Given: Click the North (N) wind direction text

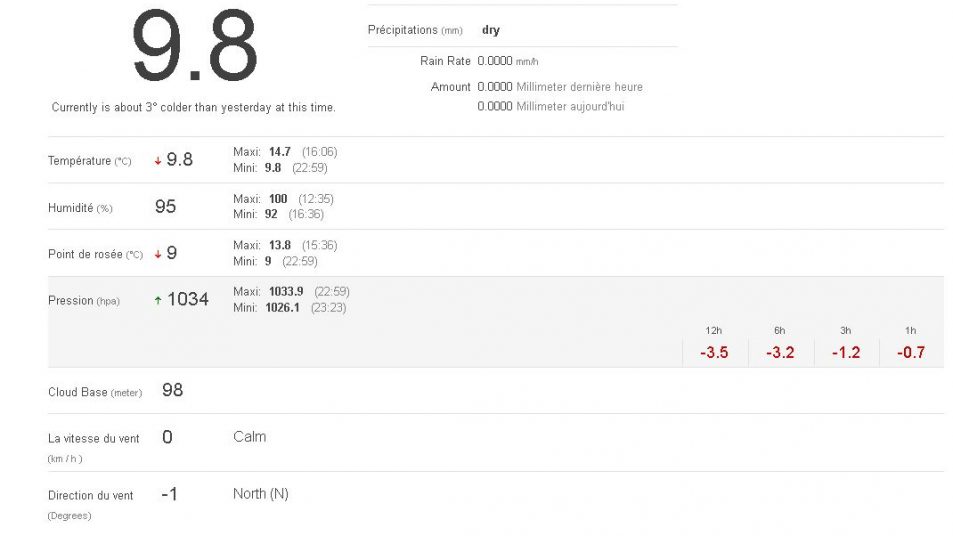Looking at the screenshot, I should point(260,494).
